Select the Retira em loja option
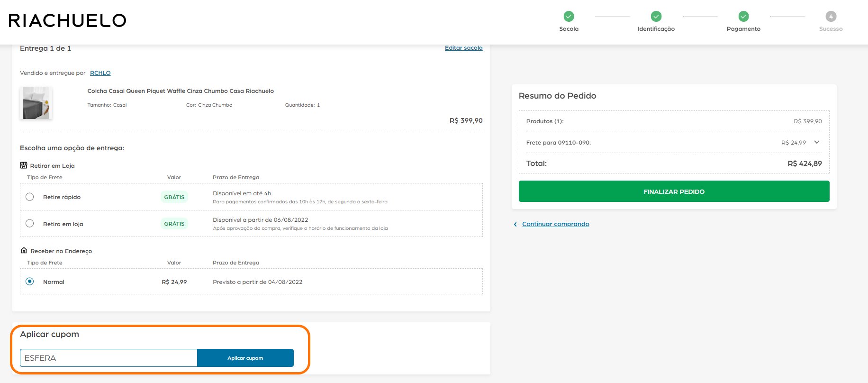 click(x=30, y=223)
